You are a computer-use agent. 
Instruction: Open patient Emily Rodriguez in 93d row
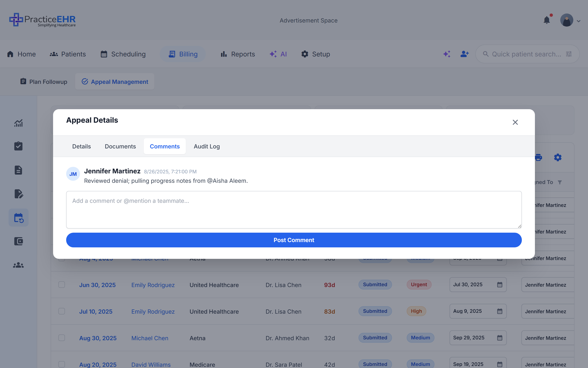(x=153, y=285)
